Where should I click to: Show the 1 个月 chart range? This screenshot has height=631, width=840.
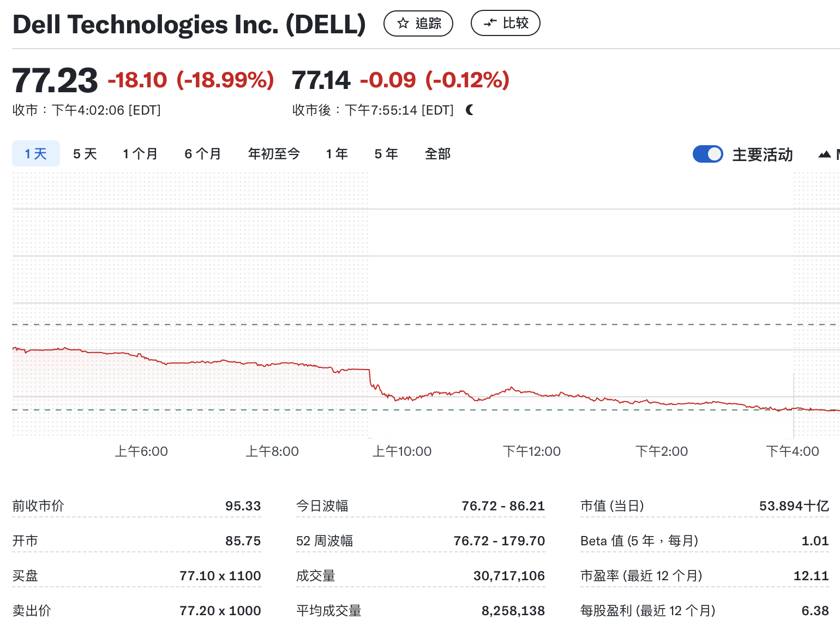[140, 154]
